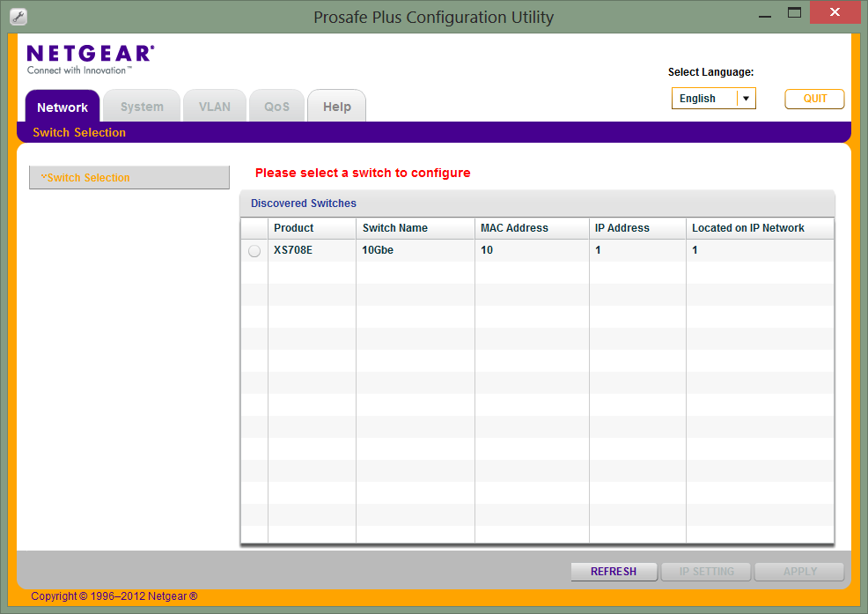This screenshot has width=868, height=614.
Task: Click the Product column header
Action: (x=312, y=228)
